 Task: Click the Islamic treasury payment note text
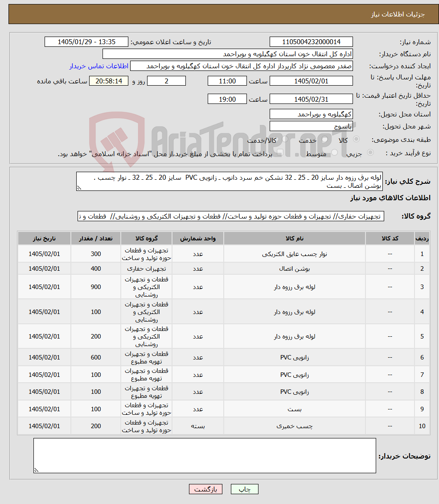(165, 154)
